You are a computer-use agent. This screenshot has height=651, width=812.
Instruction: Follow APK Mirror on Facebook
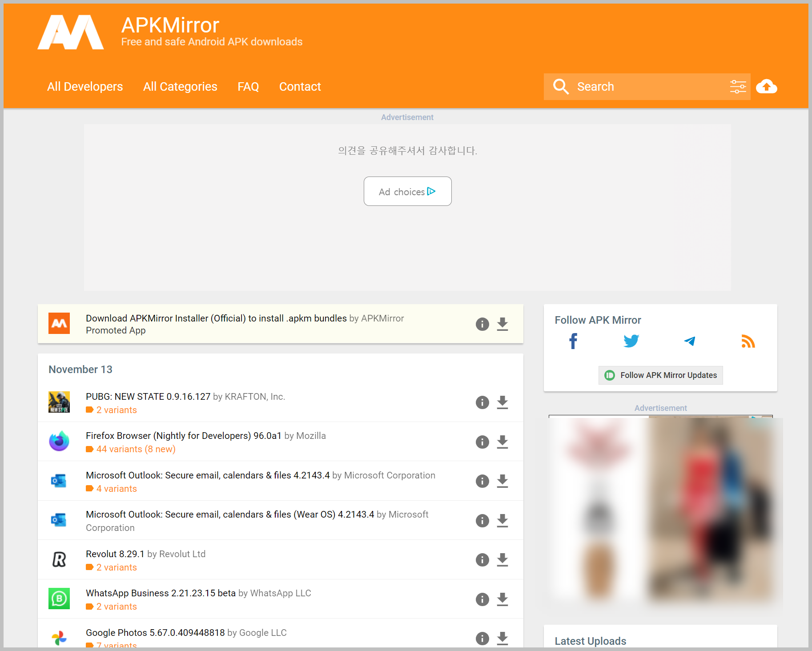[x=573, y=342]
